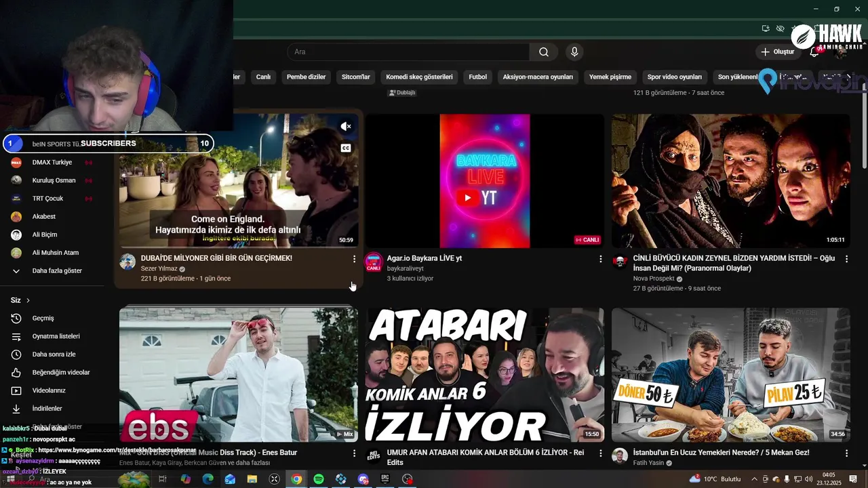Unmute the Dubai video preview
The width and height of the screenshot is (868, 488).
346,127
